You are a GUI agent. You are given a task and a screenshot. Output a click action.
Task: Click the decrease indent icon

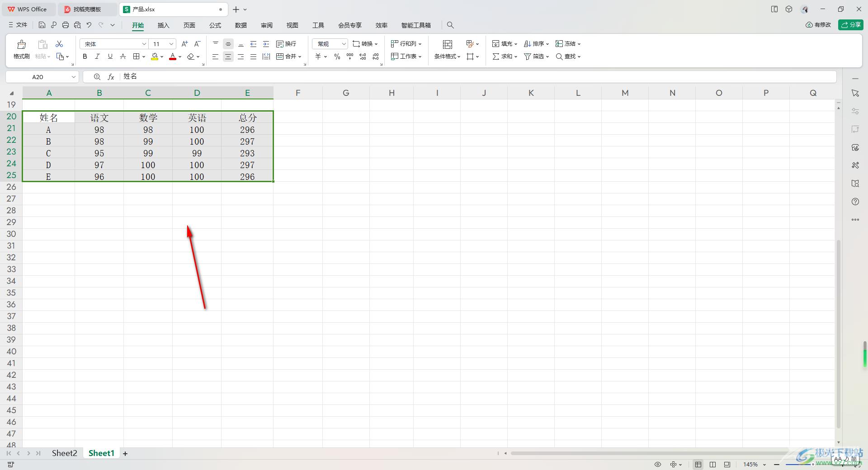(254, 44)
